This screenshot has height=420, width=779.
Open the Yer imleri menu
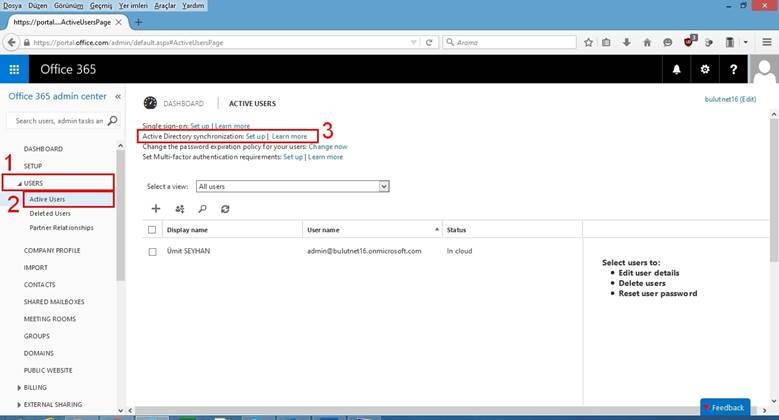(x=133, y=5)
